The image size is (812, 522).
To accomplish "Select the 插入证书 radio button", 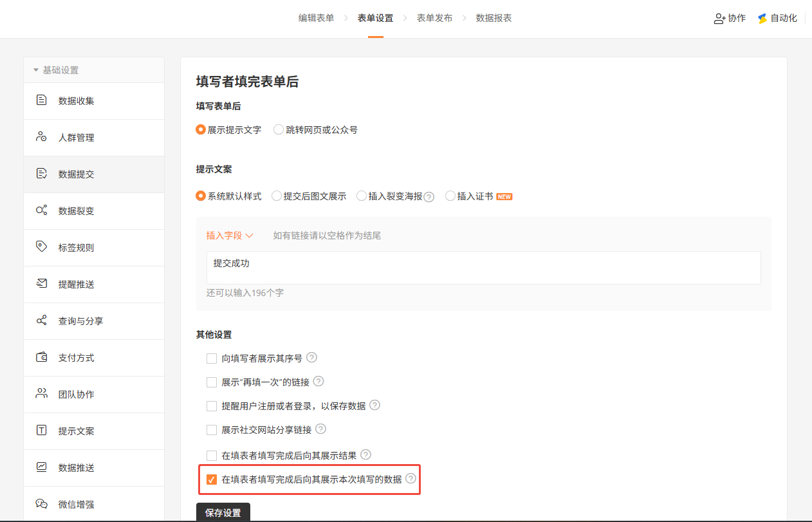I will [450, 196].
